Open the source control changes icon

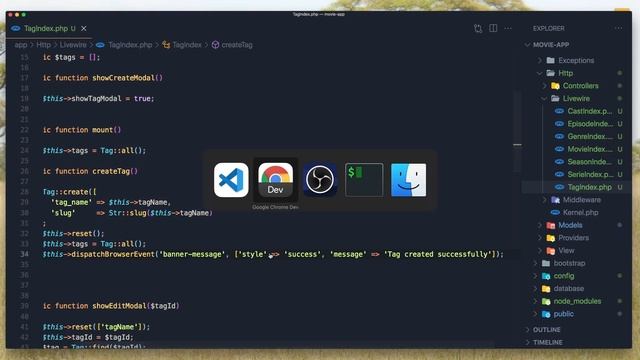click(478, 29)
